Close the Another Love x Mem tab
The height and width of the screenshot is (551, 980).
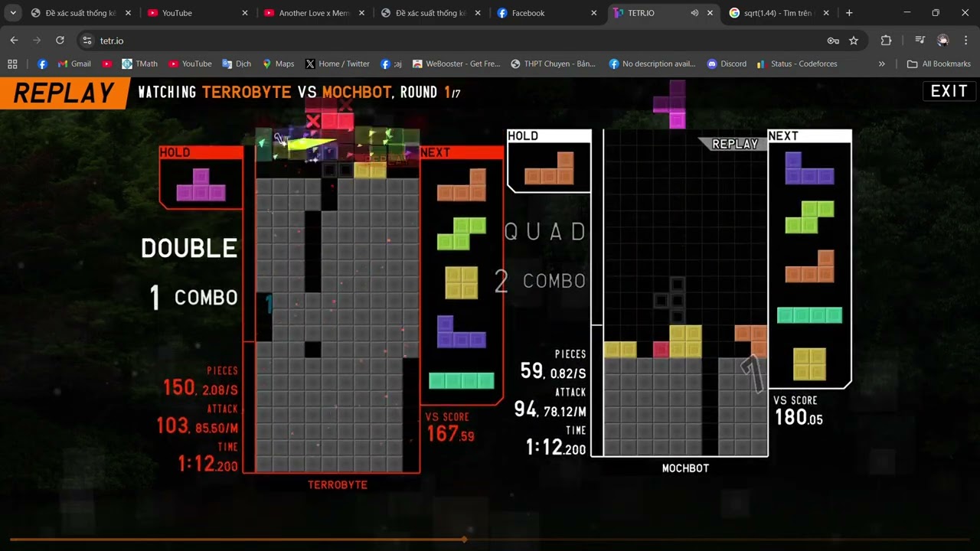(x=361, y=13)
